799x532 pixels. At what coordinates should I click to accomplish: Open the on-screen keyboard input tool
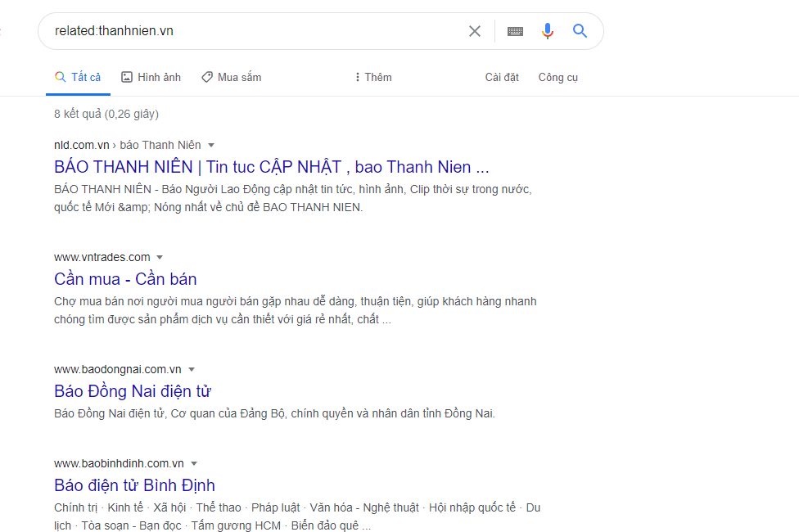click(x=515, y=32)
